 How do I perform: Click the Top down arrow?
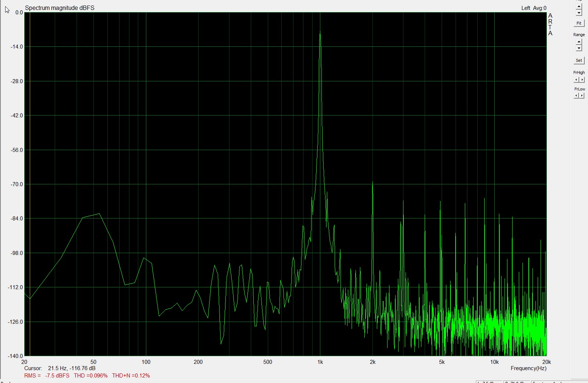click(579, 13)
